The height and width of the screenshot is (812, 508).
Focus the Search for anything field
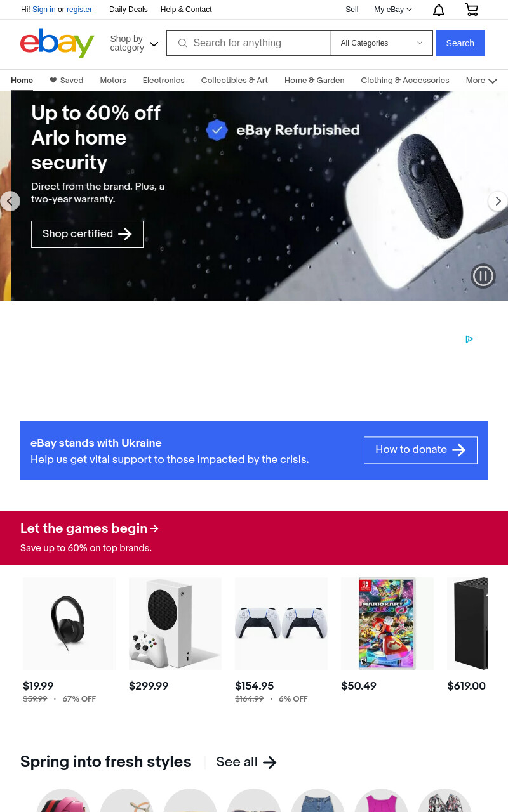[249, 43]
